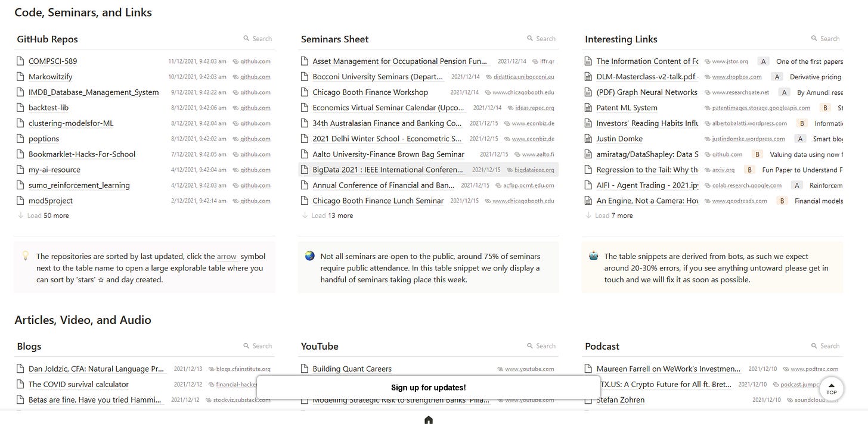Open the Interesting Links table heading
This screenshot has width=868, height=427.
click(621, 39)
